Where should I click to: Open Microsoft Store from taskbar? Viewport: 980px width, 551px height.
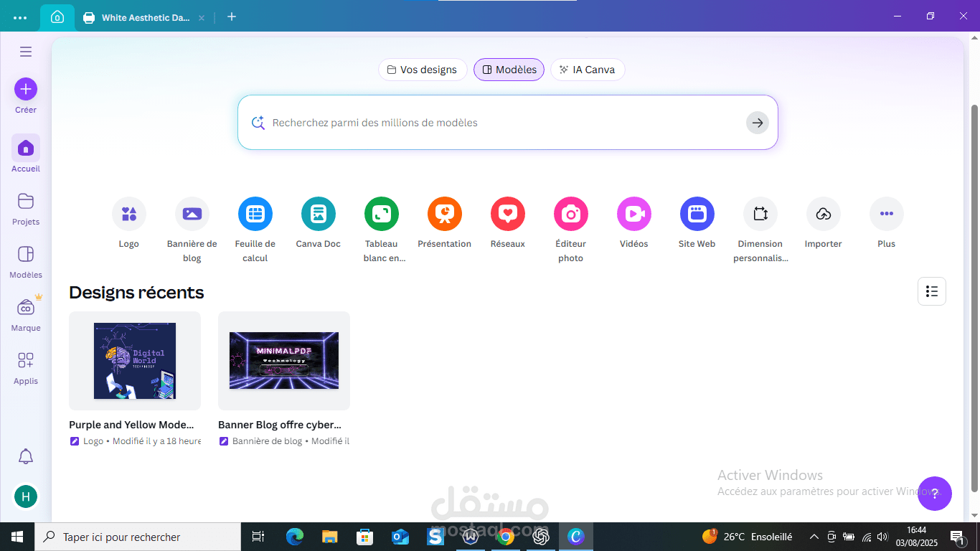coord(365,537)
